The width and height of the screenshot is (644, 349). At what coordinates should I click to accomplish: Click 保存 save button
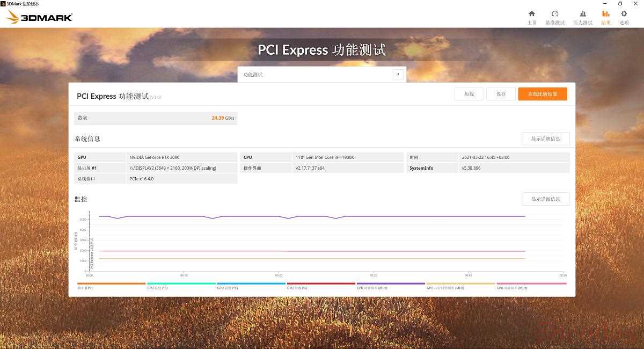coord(501,94)
